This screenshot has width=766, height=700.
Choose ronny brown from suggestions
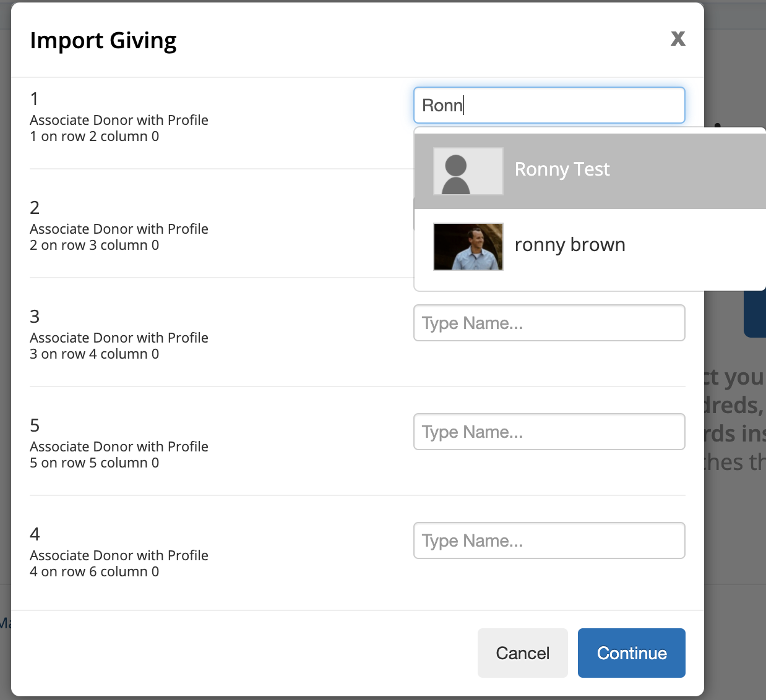coord(590,247)
